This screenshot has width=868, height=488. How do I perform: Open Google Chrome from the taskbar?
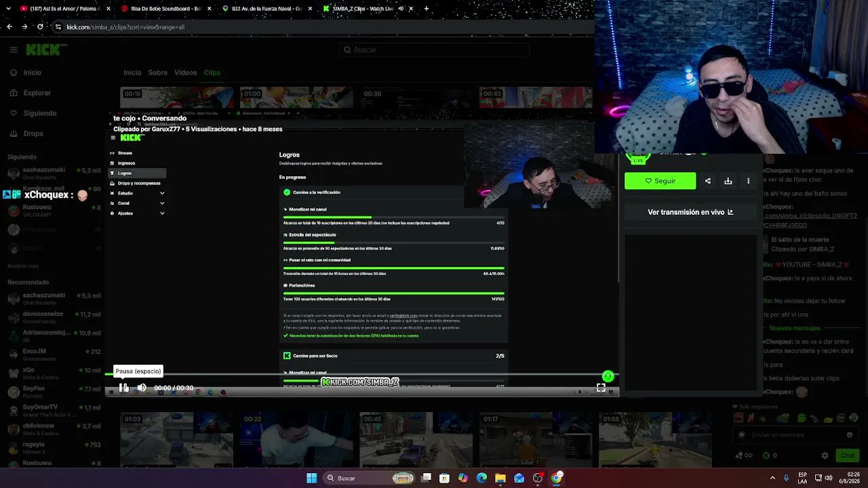tap(557, 479)
